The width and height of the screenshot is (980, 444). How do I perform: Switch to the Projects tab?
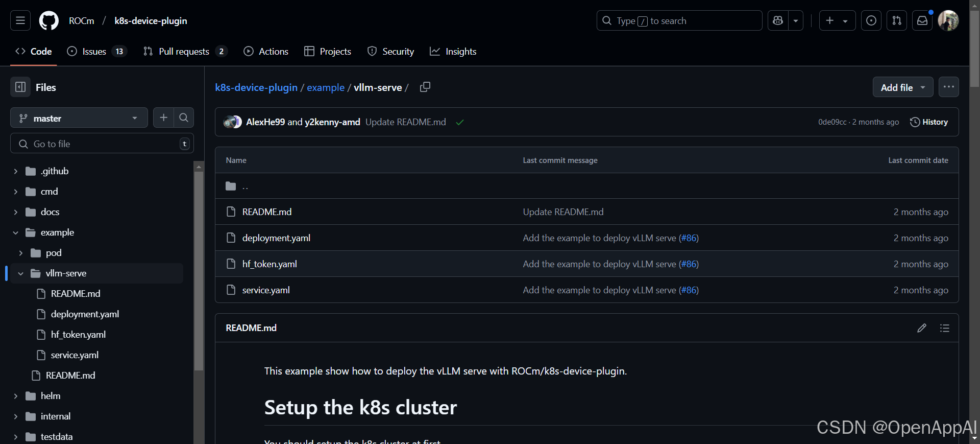[328, 51]
